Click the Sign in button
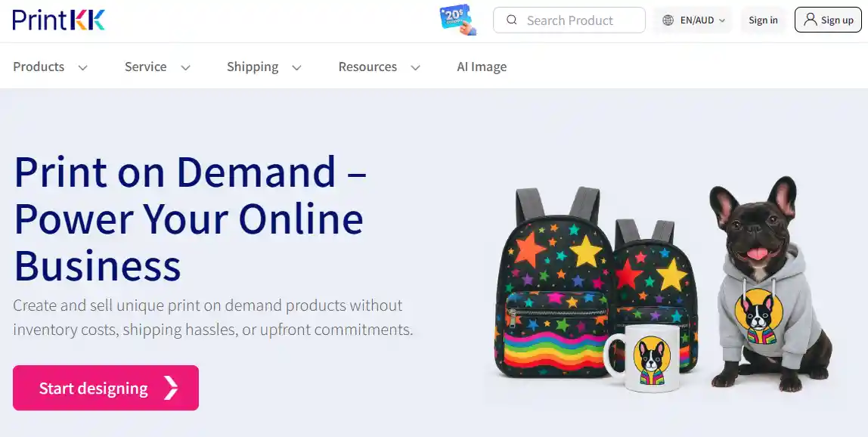The height and width of the screenshot is (437, 868). coord(763,20)
